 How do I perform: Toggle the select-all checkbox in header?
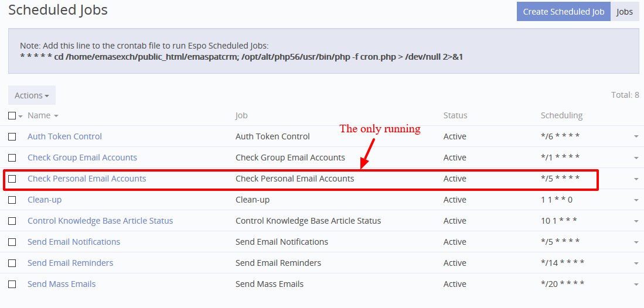point(12,116)
